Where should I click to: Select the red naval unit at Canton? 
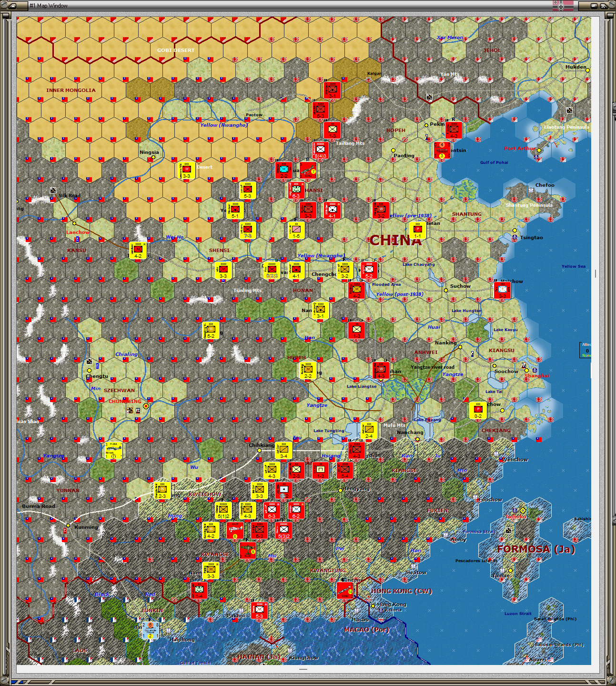pyautogui.click(x=344, y=590)
